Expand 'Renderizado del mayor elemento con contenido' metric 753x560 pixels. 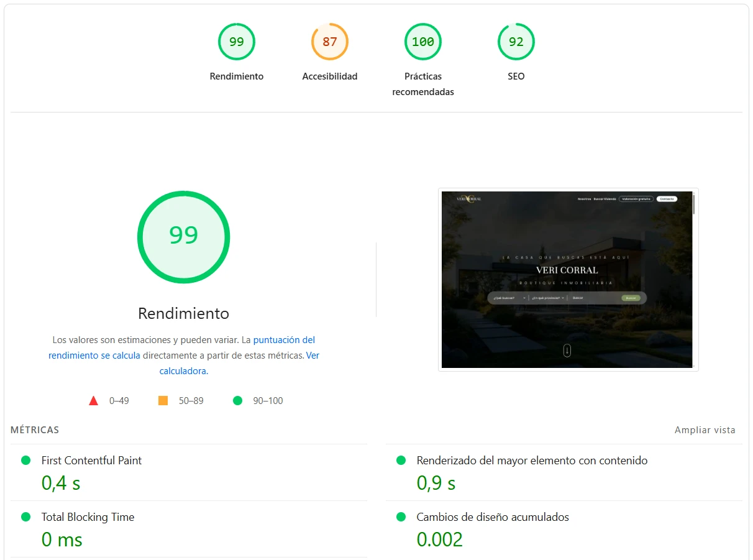(532, 461)
